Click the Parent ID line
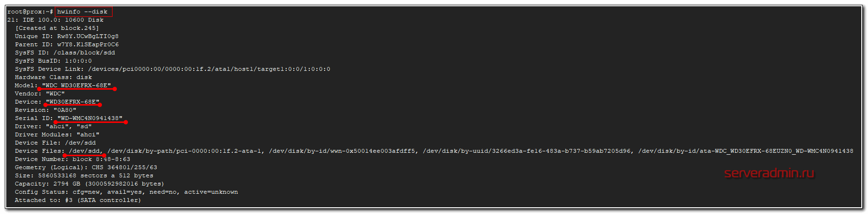Screen dimensions: 868x214 click(x=66, y=44)
